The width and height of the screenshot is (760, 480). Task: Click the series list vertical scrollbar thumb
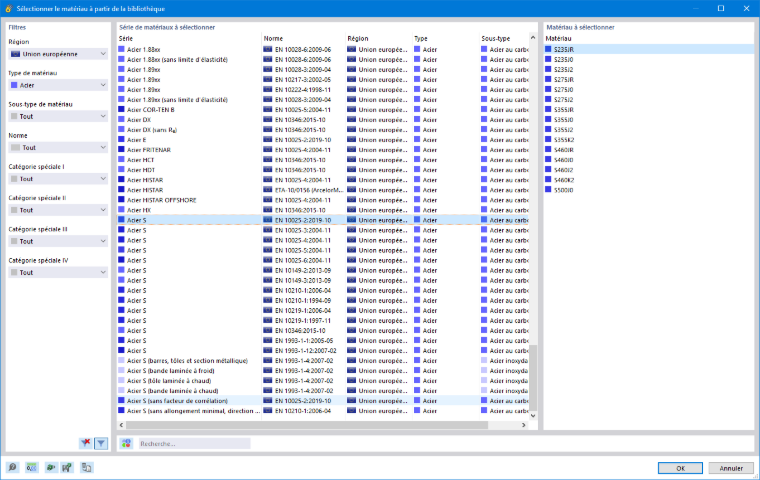[x=533, y=378]
